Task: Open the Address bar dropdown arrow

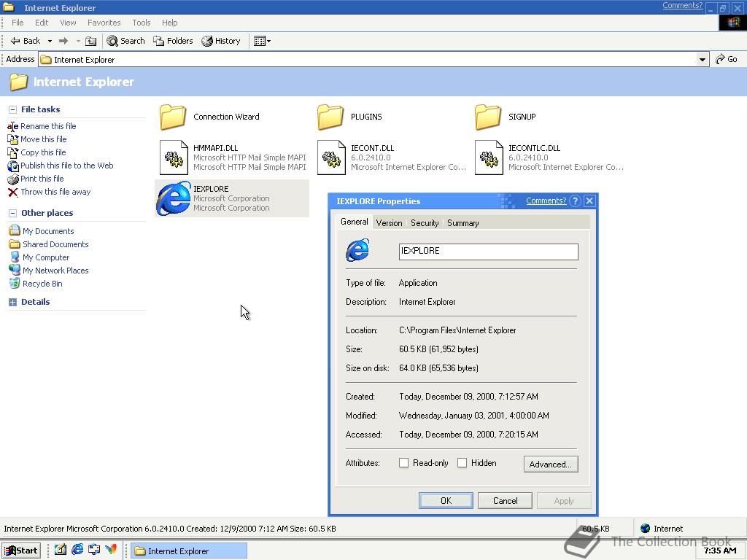Action: click(x=703, y=60)
